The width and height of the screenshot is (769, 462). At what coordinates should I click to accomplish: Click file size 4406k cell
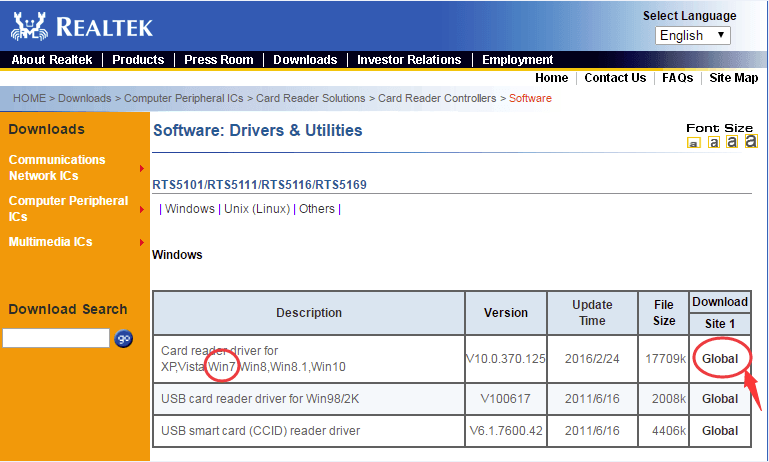664,431
